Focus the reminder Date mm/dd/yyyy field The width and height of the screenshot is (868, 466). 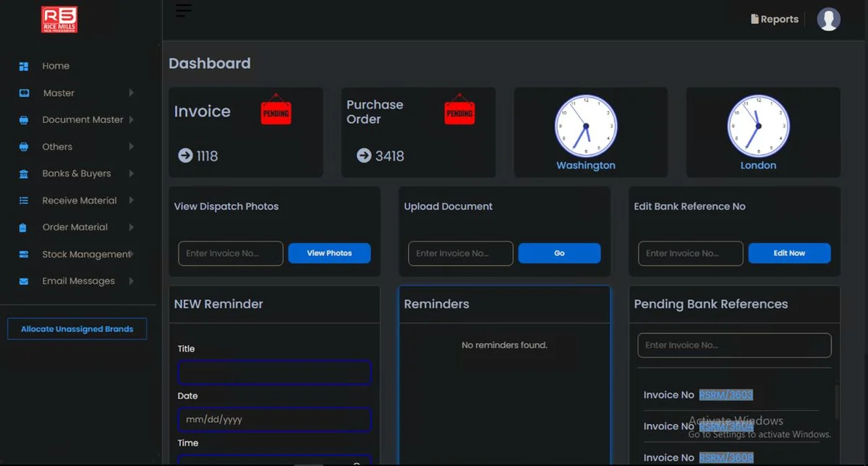275,420
